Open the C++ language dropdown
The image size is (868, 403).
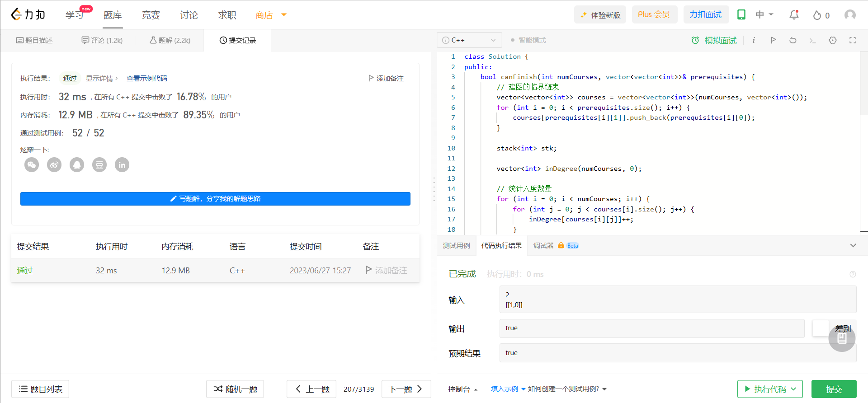click(x=469, y=40)
